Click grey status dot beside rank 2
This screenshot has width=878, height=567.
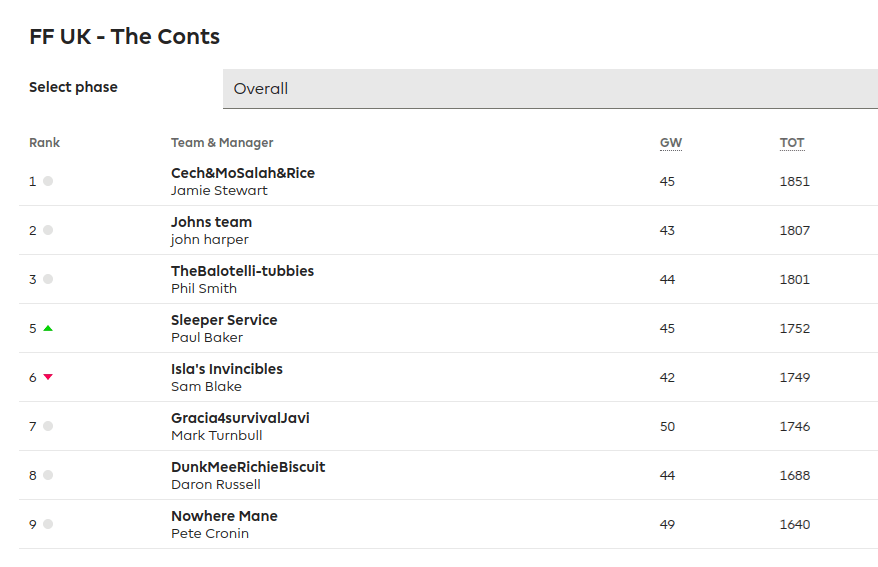pos(48,230)
